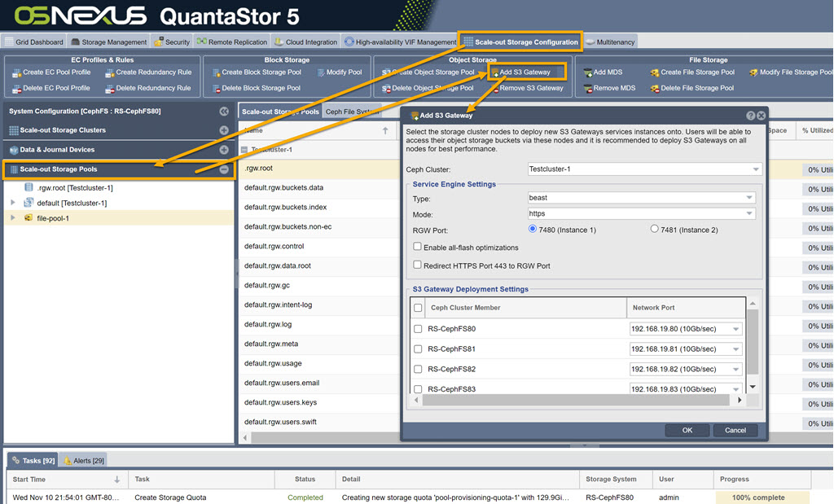
Task: Open the Multitenancy tab
Action: coord(610,42)
